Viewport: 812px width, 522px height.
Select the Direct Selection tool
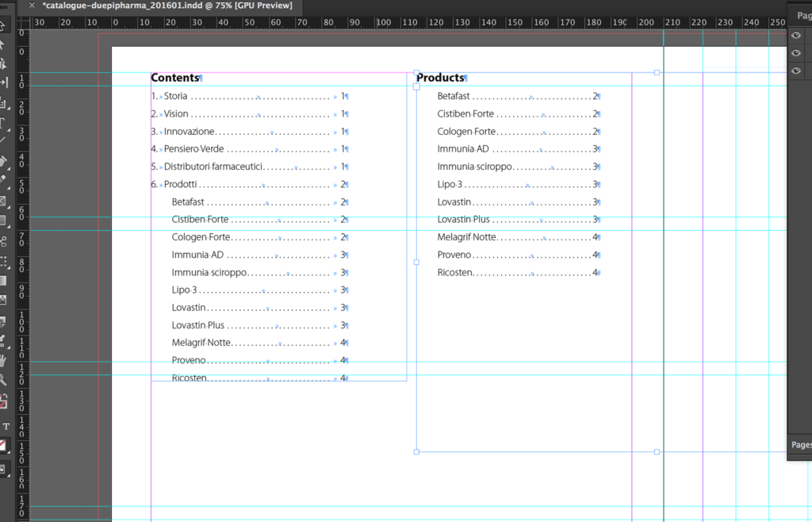2,44
